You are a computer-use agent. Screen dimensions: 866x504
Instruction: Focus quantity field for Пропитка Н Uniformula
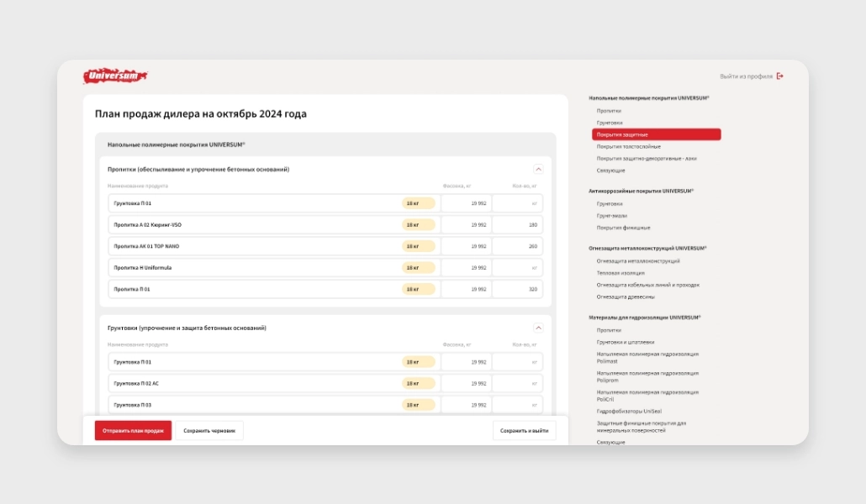pyautogui.click(x=517, y=268)
